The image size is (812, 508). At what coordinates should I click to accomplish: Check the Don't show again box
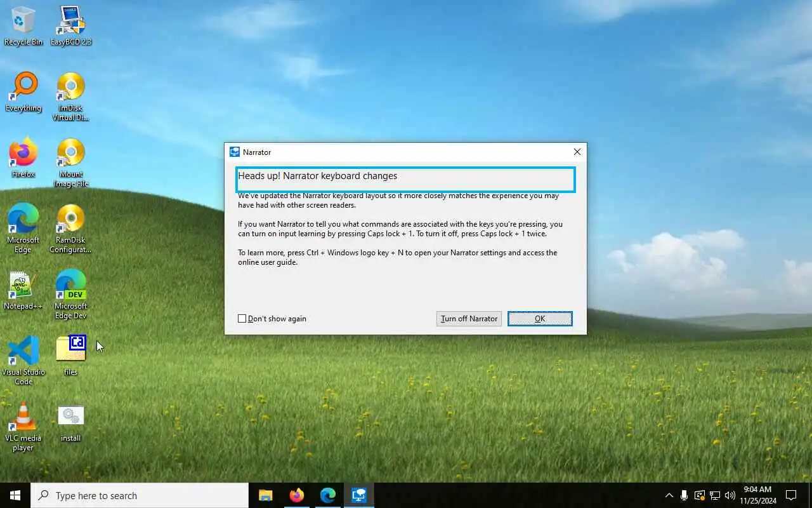click(242, 319)
